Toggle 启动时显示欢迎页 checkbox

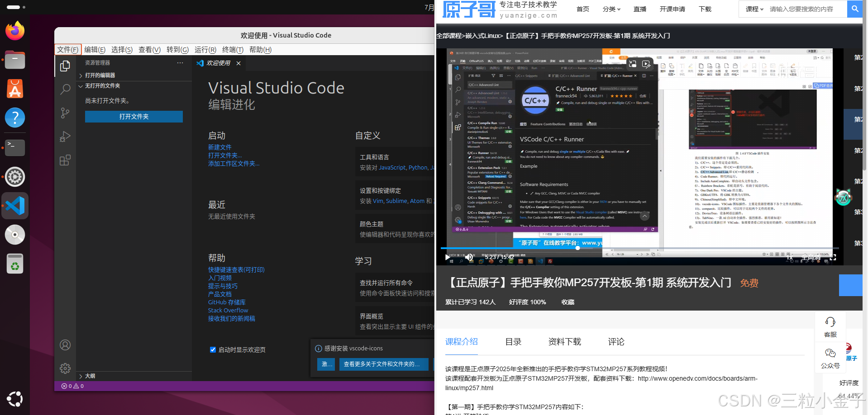(213, 349)
